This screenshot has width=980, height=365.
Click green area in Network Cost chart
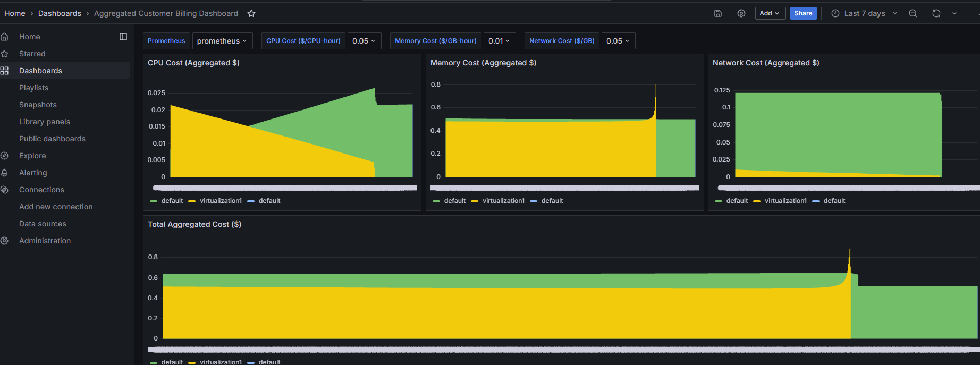pos(838,133)
